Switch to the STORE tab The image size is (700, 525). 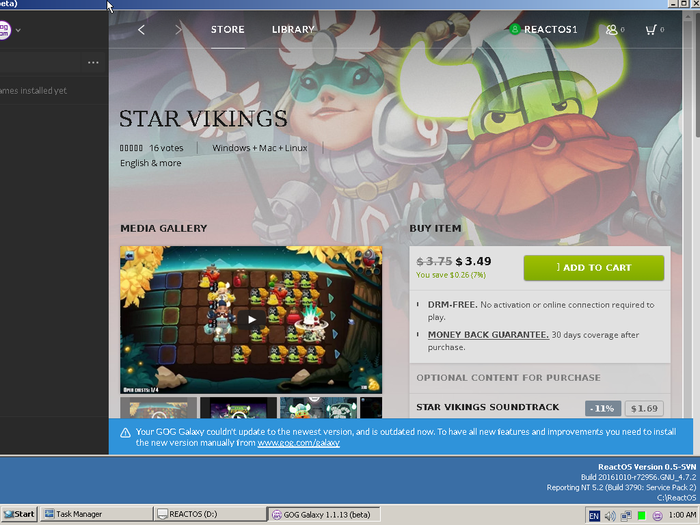click(x=228, y=29)
